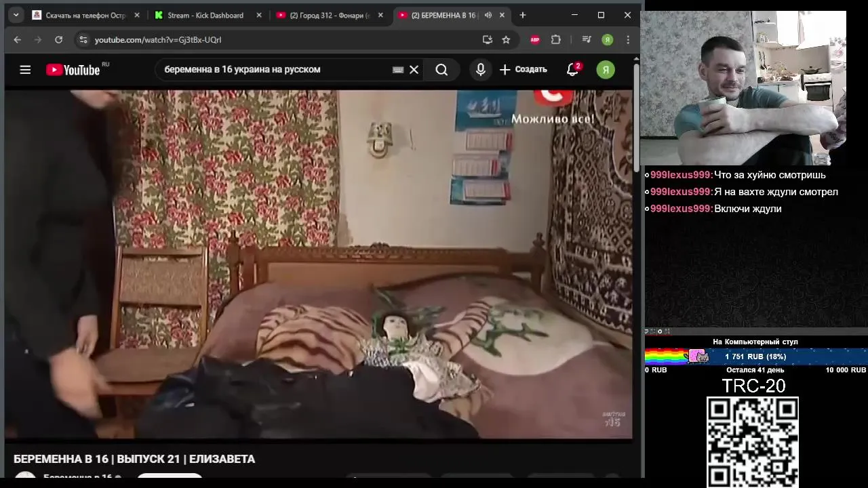Open the Chrome profile avatar
868x488 pixels.
point(608,40)
